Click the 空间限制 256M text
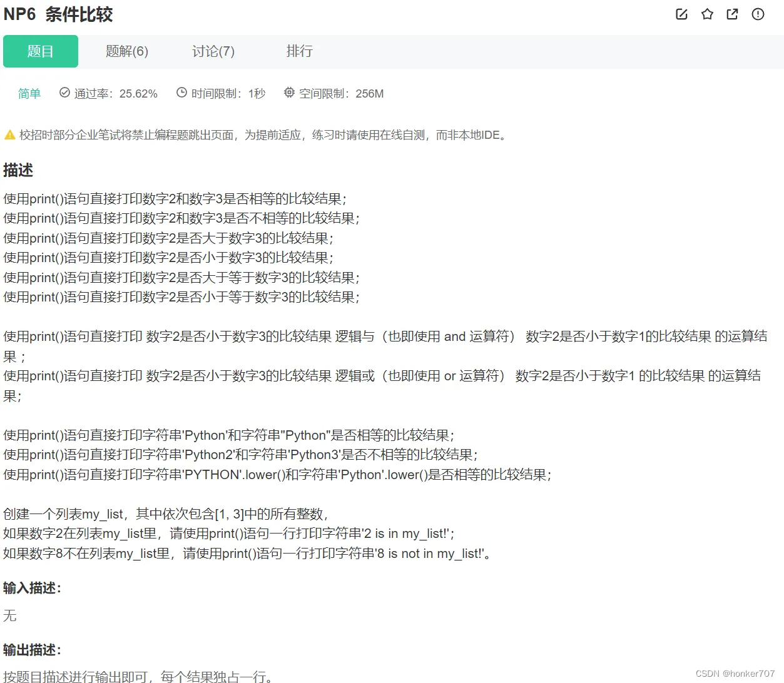 (341, 93)
